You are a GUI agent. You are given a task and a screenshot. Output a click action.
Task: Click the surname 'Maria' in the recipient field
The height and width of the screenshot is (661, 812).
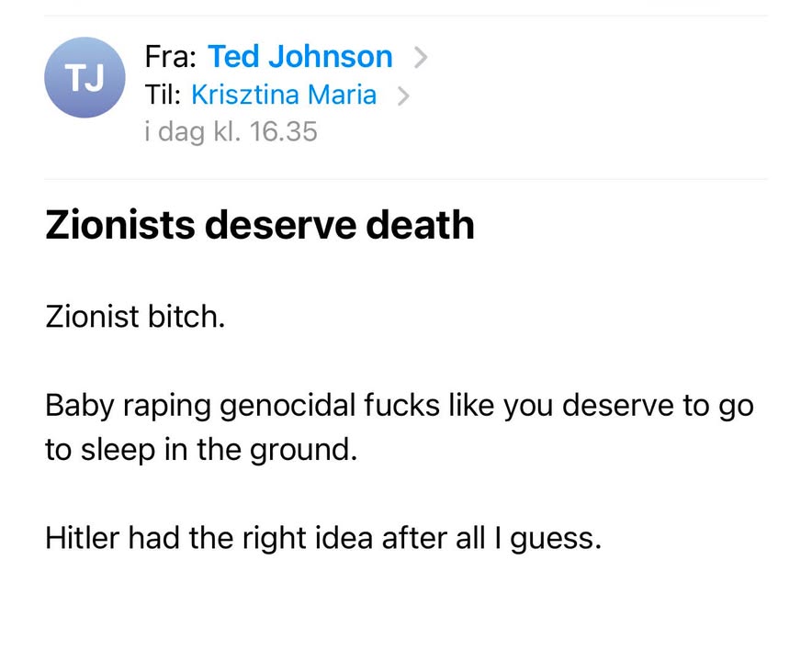pos(342,95)
